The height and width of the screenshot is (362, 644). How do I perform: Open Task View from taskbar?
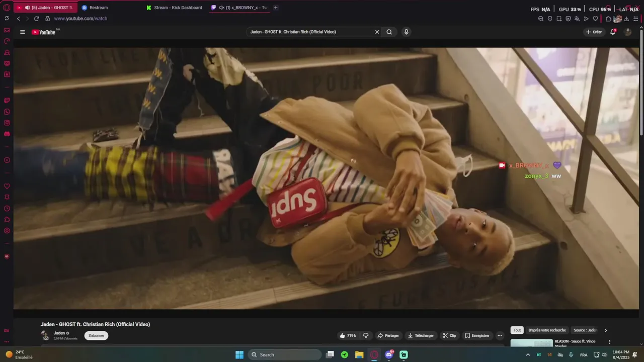[330, 354]
